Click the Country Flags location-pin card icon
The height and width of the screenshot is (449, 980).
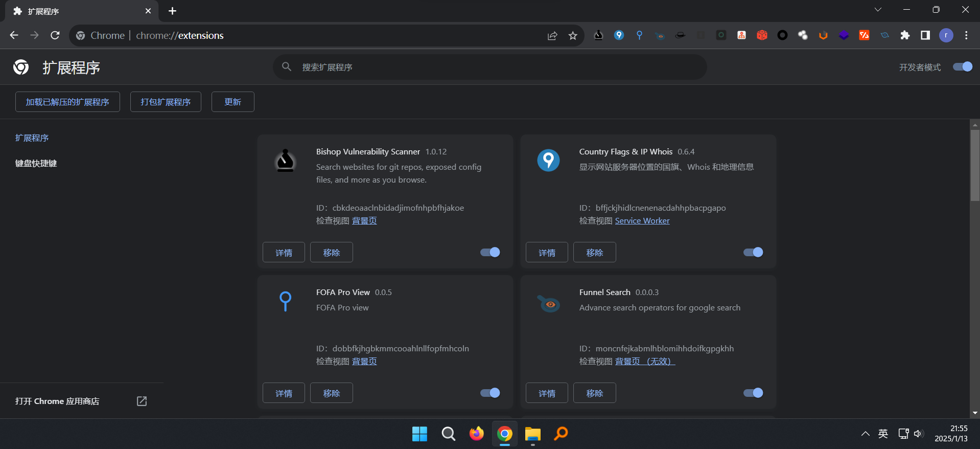pos(548,161)
